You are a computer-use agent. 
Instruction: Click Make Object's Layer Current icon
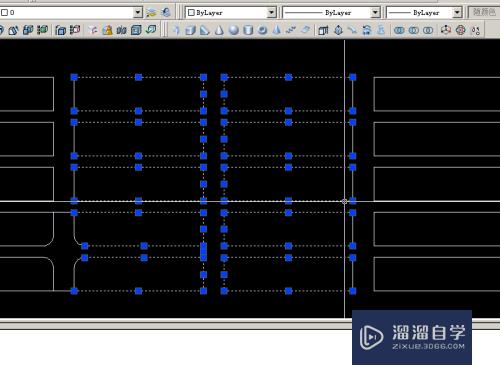(x=151, y=13)
